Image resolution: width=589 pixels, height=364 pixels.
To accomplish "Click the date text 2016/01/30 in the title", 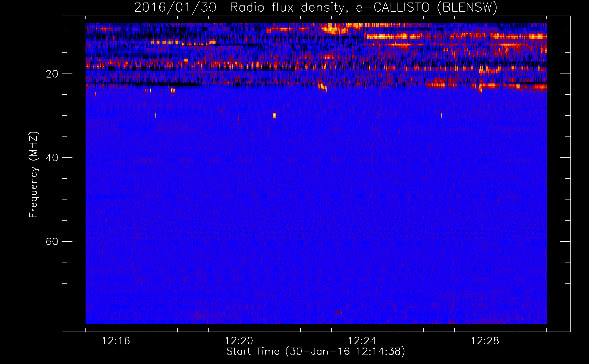I will (175, 7).
